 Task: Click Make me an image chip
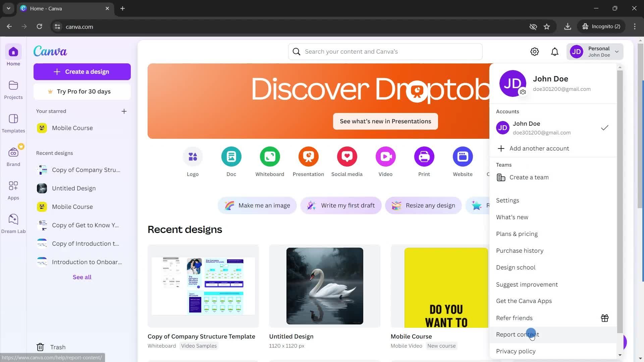257,205
